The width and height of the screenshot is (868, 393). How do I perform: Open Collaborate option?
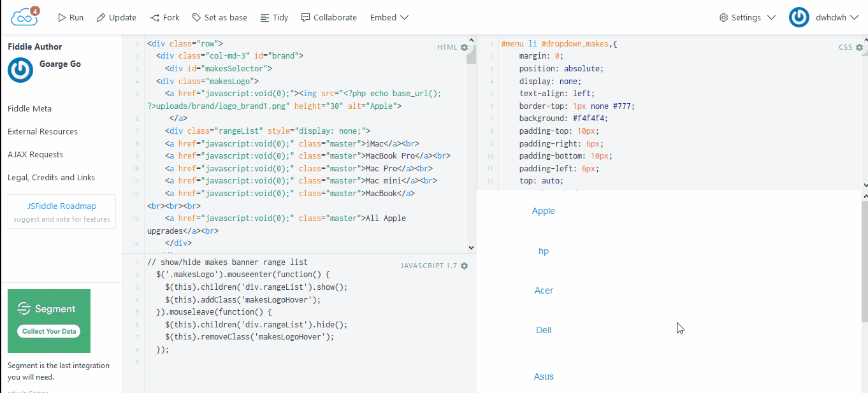329,17
